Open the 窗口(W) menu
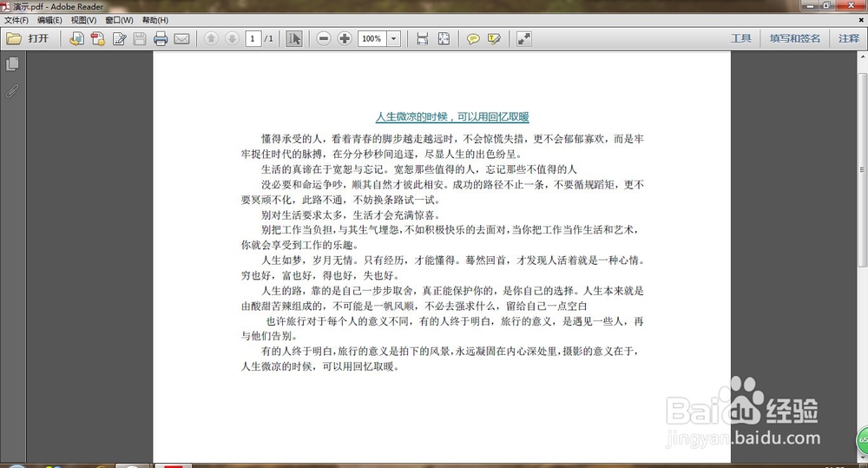Viewport: 868px width, 468px height. coord(119,20)
